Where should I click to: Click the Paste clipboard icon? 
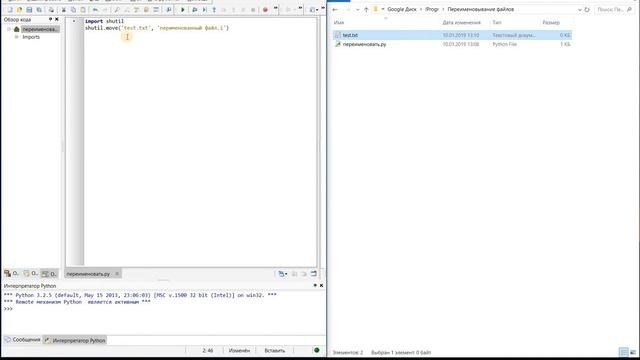(83, 9)
